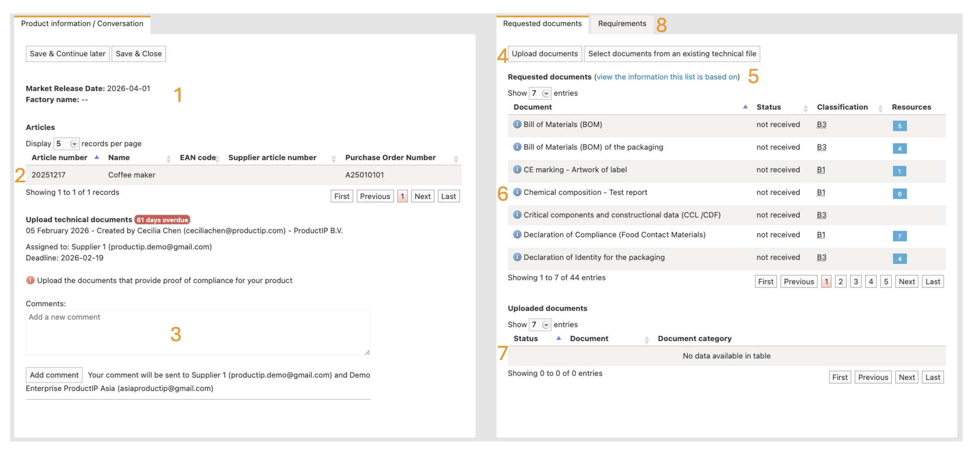980x452 pixels.
Task: Open resources badge 7 for Declaration of Compliance
Action: 899,236
